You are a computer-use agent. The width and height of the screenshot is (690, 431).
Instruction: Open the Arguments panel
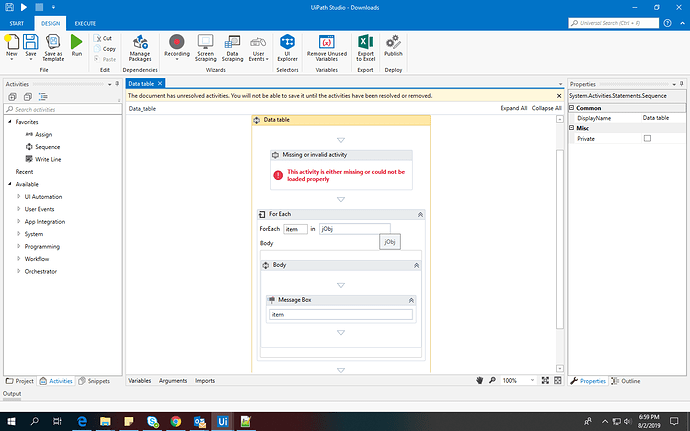[173, 380]
